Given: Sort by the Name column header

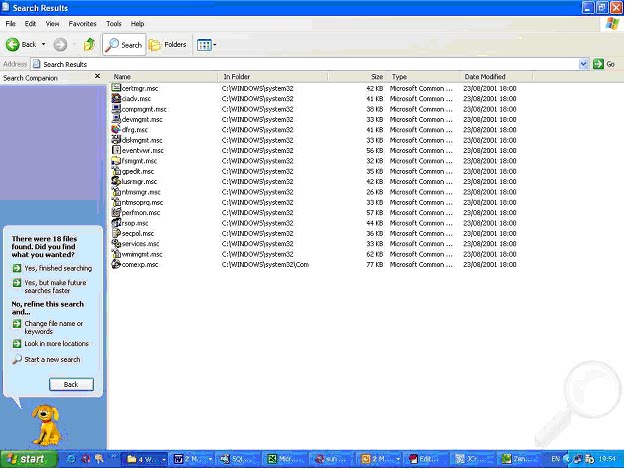Looking at the screenshot, I should point(164,77).
